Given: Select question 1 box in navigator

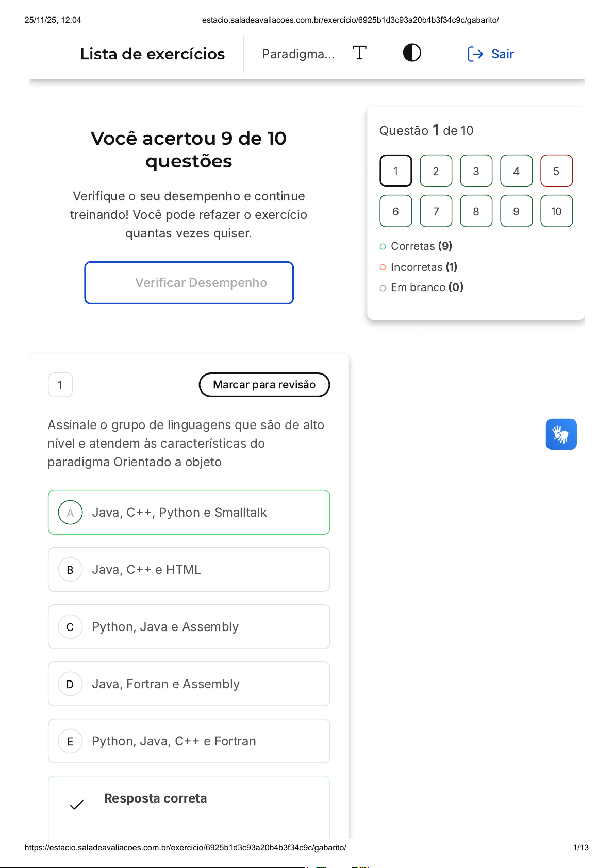Looking at the screenshot, I should tap(395, 171).
